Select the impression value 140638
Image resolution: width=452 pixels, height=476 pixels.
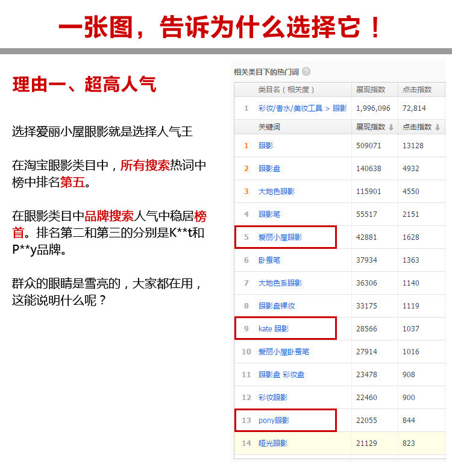pos(368,169)
